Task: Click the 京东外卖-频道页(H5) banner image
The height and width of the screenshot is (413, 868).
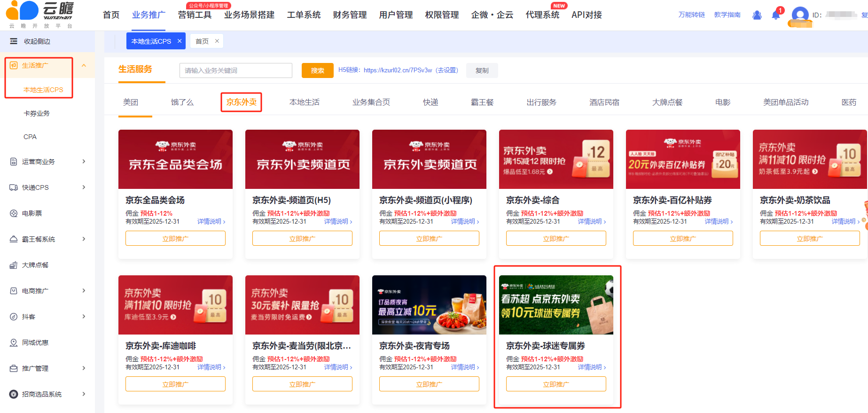Action: 302,159
